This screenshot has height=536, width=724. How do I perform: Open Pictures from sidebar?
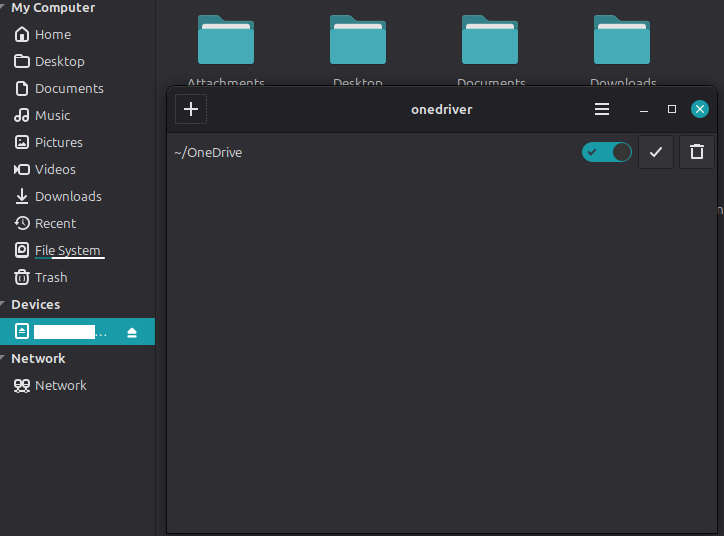tap(58, 142)
